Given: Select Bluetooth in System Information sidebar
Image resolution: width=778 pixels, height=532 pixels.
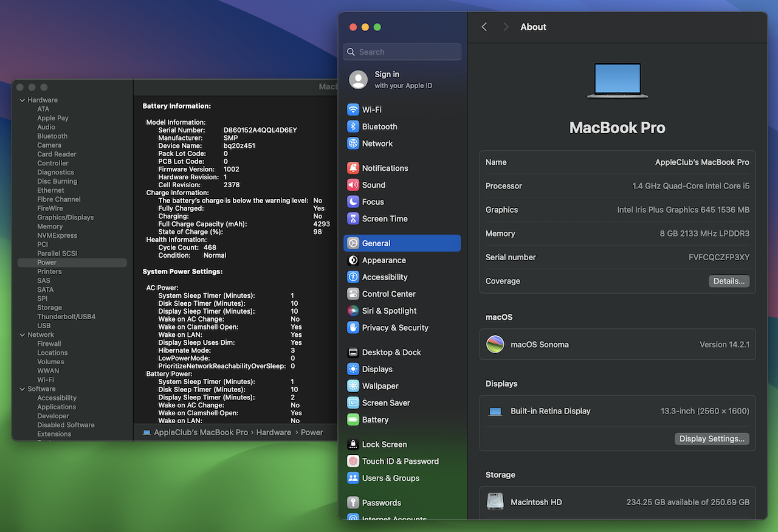Looking at the screenshot, I should tap(52, 136).
